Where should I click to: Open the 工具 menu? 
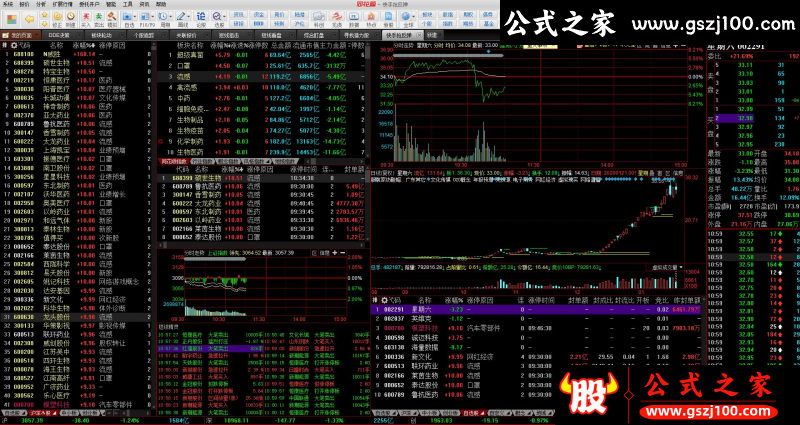128,4
